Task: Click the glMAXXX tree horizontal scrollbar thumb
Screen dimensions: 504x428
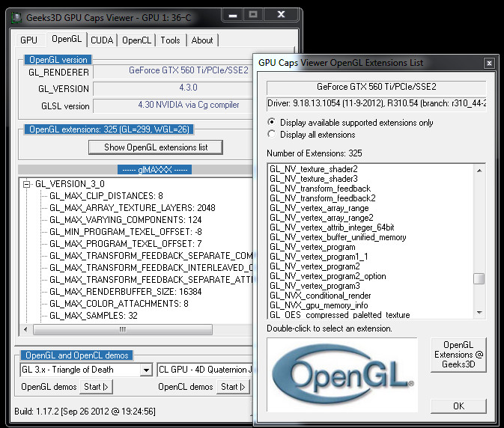Action: tap(123, 329)
